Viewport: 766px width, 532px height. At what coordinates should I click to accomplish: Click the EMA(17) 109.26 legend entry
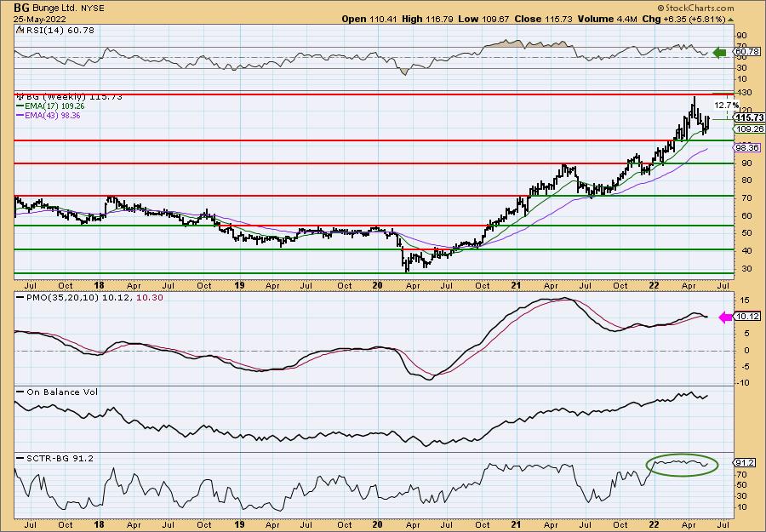[51, 106]
